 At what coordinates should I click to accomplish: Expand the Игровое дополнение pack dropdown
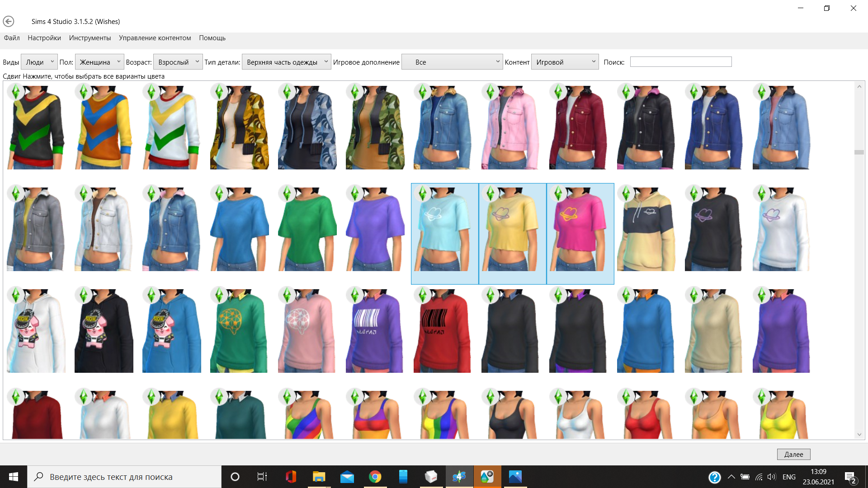coord(453,62)
